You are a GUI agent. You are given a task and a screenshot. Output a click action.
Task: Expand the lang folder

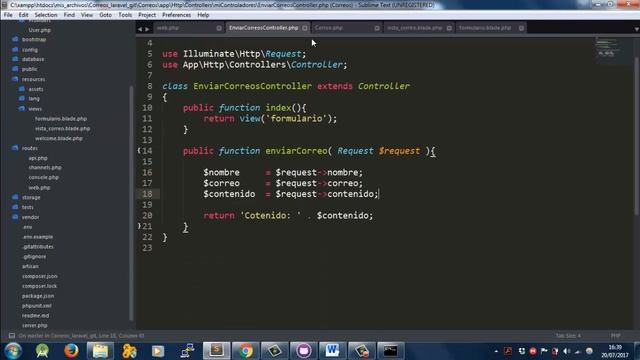[x=22, y=99]
